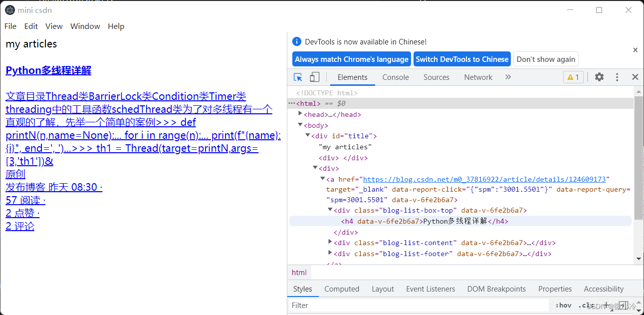Click the warning issues counter badge
Image resolution: width=644 pixels, height=315 pixels.
(x=573, y=77)
